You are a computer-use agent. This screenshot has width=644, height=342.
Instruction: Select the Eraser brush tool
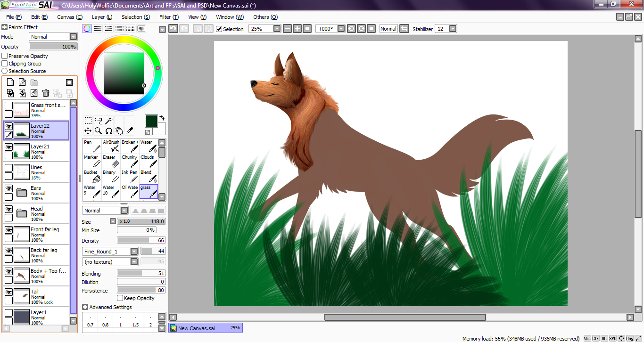pos(111,161)
